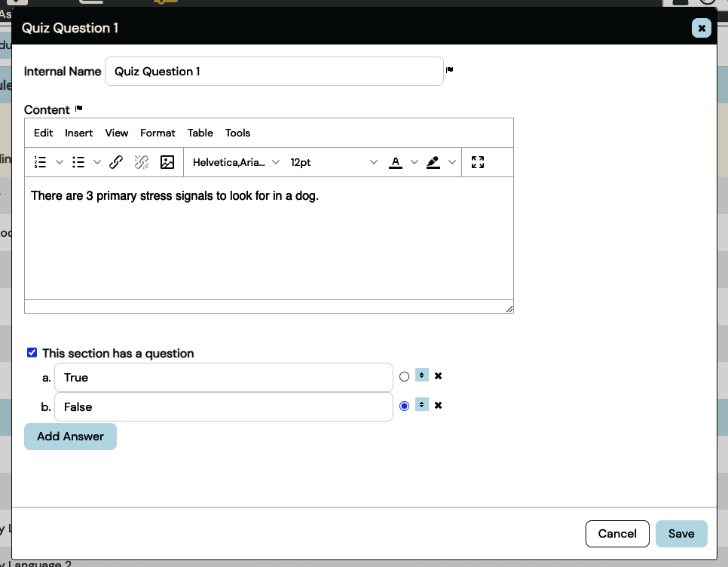Open the Format menu
The width and height of the screenshot is (728, 567).
click(x=158, y=133)
